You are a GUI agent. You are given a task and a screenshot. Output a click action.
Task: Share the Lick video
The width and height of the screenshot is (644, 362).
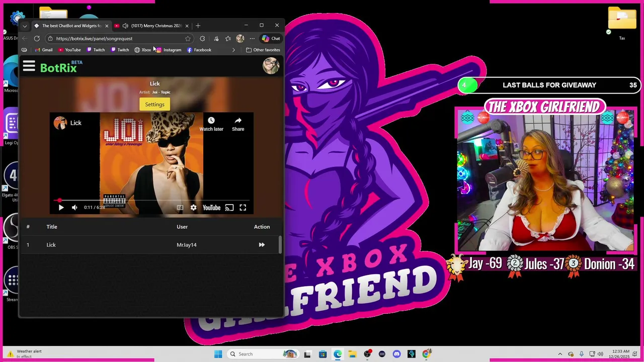[238, 124]
